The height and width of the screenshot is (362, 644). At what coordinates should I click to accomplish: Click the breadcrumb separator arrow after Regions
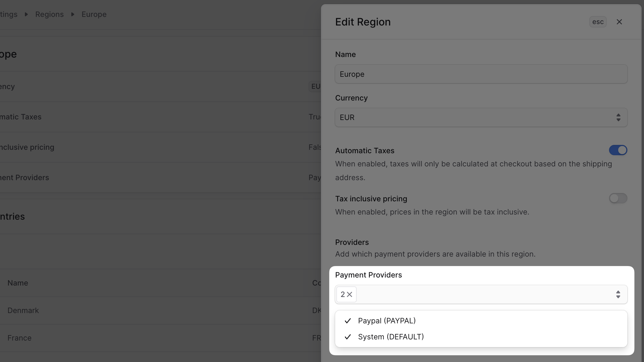[72, 14]
